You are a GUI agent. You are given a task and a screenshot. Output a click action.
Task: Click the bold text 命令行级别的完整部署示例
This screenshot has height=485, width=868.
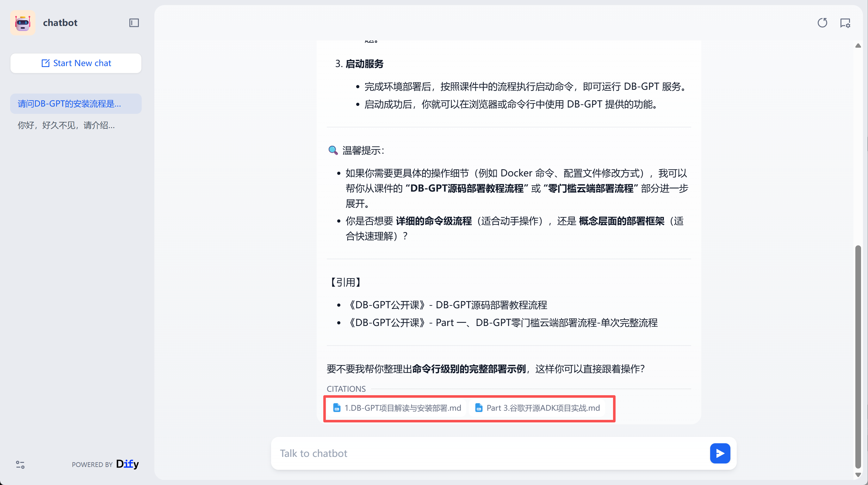click(469, 369)
